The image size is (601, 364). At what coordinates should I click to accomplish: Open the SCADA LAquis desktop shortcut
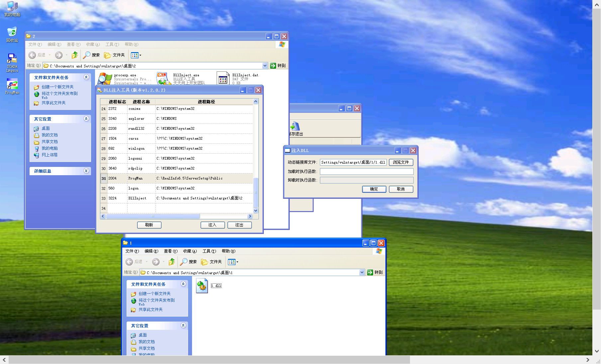click(x=12, y=62)
